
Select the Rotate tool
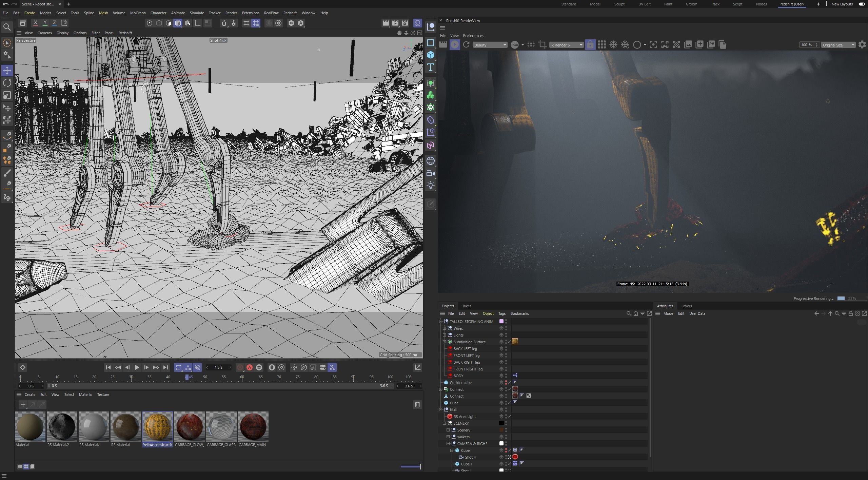click(7, 83)
